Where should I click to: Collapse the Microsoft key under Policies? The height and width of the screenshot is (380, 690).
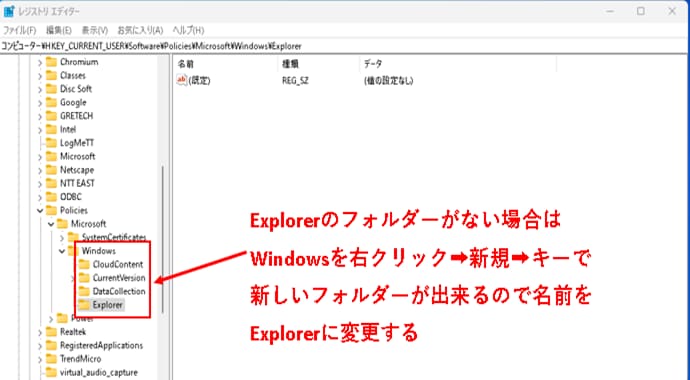click(x=51, y=224)
